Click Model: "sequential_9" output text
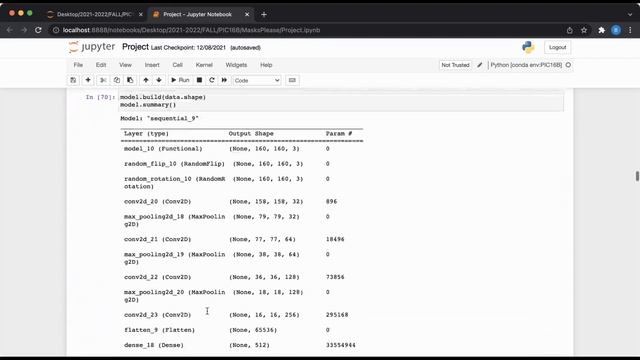The width and height of the screenshot is (640, 360). 159,118
